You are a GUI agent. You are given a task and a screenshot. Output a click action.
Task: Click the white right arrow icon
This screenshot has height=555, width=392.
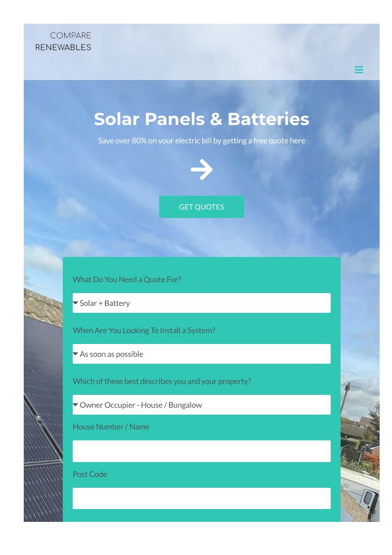coord(202,170)
